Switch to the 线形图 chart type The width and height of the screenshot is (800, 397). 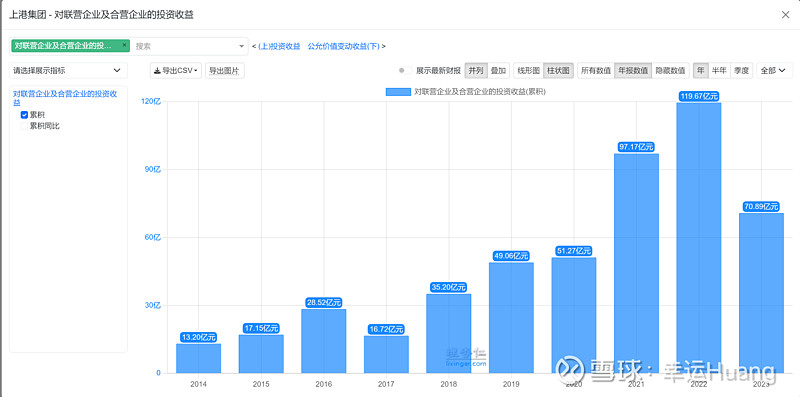pyautogui.click(x=529, y=71)
